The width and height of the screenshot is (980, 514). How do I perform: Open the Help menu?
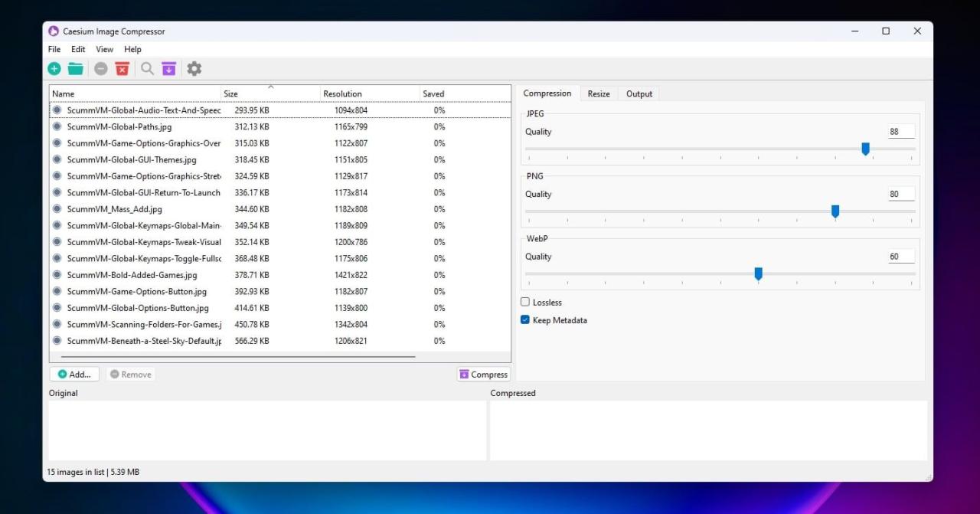click(x=133, y=50)
